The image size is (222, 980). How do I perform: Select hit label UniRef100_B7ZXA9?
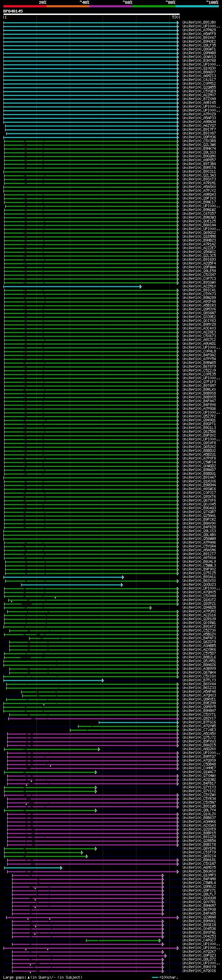click(x=199, y=99)
